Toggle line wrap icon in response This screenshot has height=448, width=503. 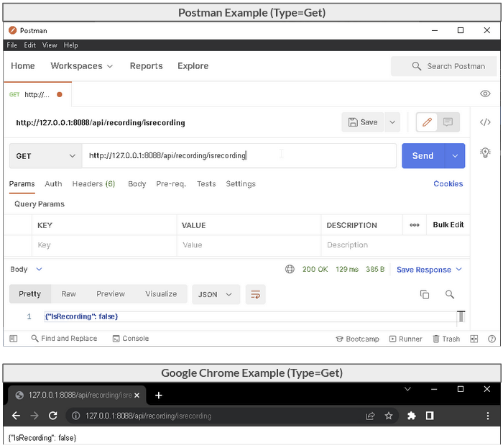[254, 294]
